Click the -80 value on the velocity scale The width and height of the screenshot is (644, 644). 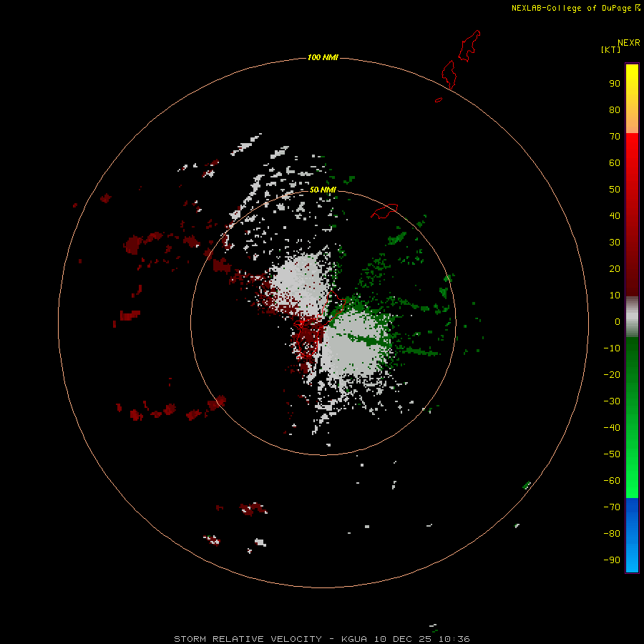pos(612,534)
